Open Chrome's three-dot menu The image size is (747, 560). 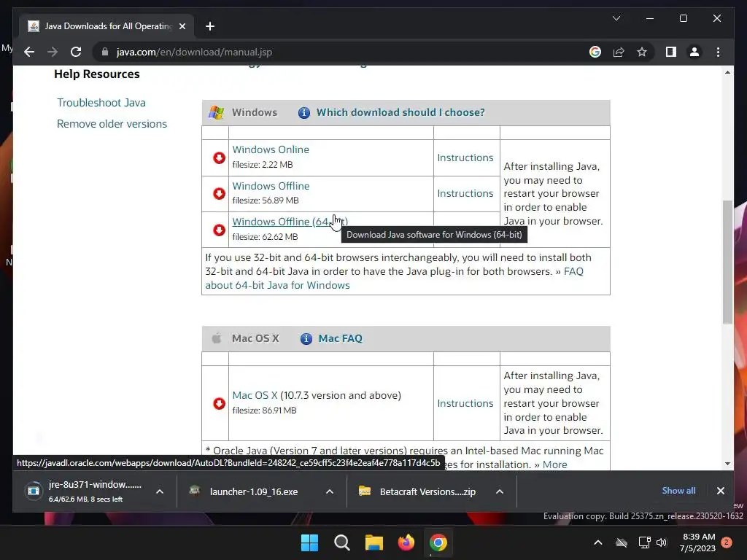[718, 52]
